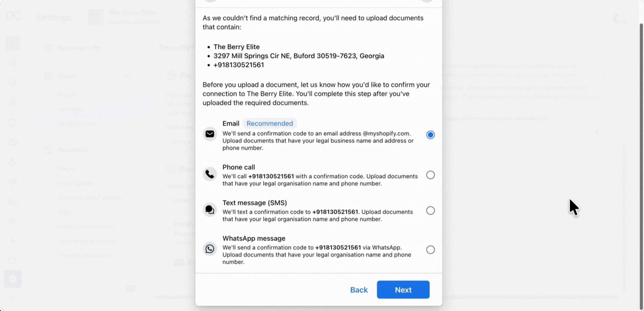
Task: Open the three-line menu icon in the background sidebar
Action: [x=12, y=222]
